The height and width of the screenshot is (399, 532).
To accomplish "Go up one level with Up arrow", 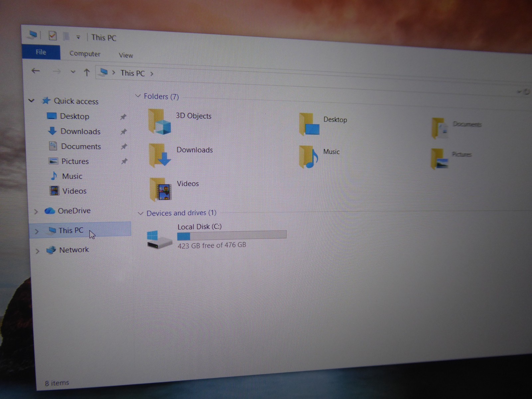I will (87, 72).
